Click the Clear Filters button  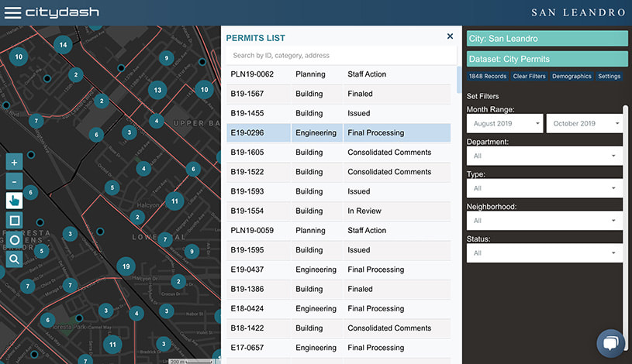529,77
